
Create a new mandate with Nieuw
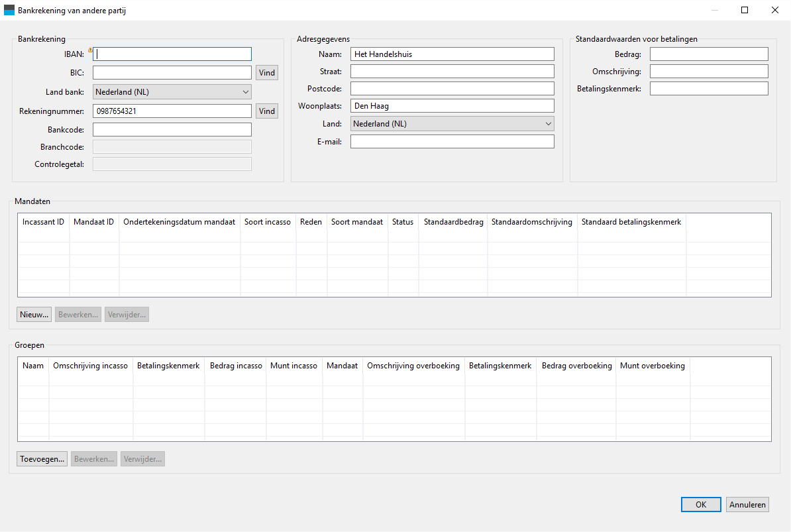click(34, 315)
